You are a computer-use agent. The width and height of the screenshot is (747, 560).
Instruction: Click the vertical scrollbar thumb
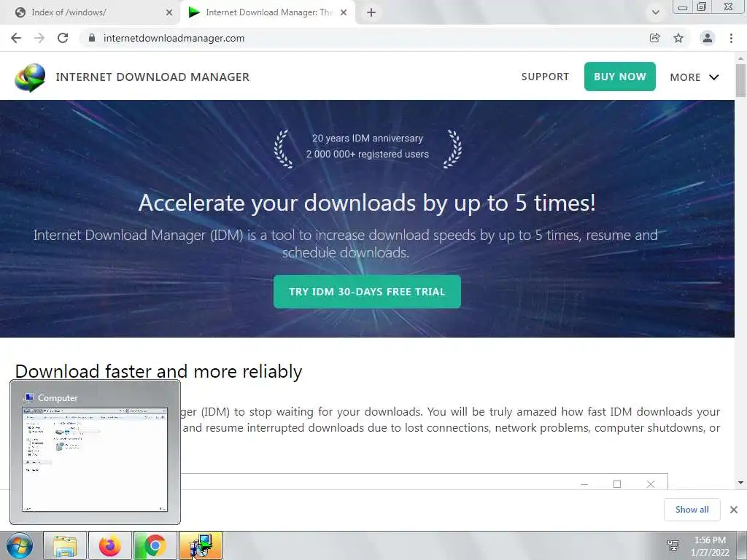(x=740, y=80)
